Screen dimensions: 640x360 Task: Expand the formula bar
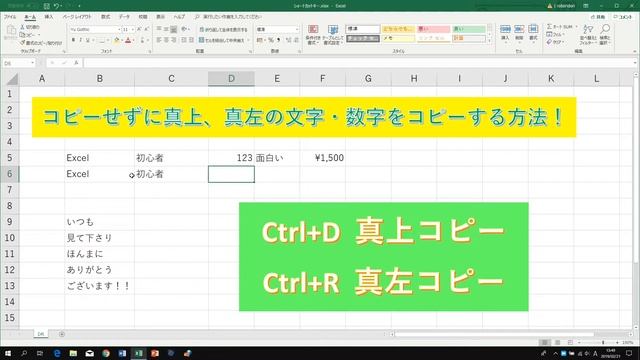[635, 63]
